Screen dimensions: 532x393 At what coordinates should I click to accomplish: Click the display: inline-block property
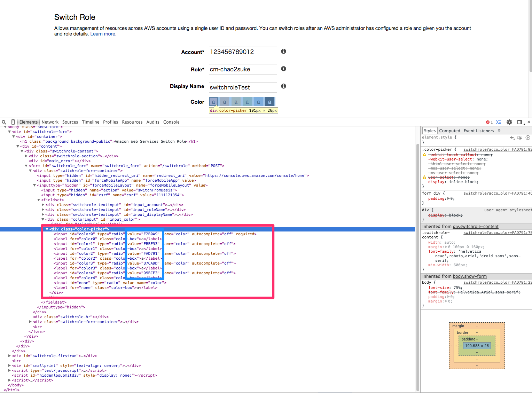coord(453,182)
